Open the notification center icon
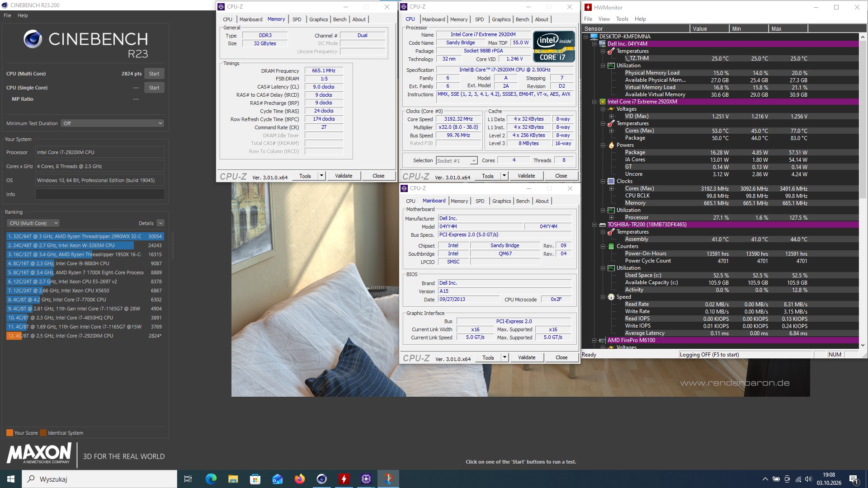This screenshot has width=868, height=488. pos(854,479)
